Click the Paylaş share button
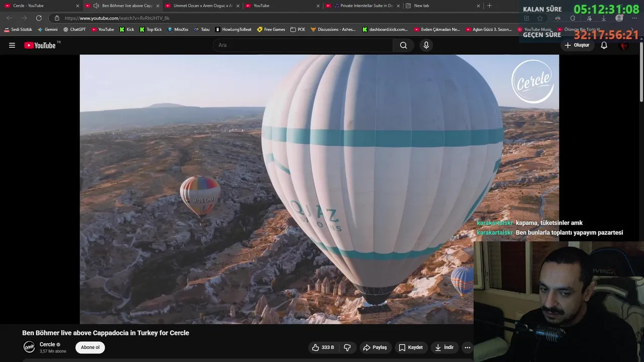644x362 pixels. pos(375,347)
